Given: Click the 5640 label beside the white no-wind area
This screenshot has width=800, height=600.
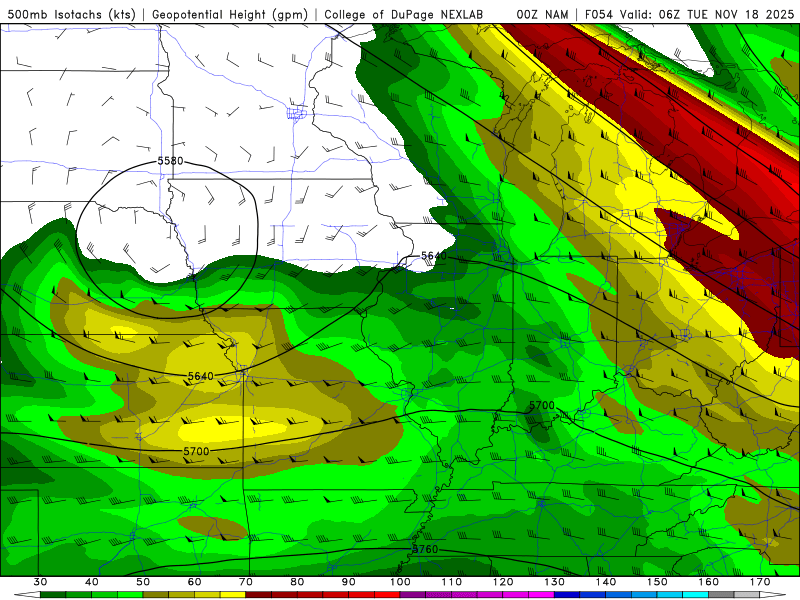Looking at the screenshot, I should pyautogui.click(x=434, y=256).
